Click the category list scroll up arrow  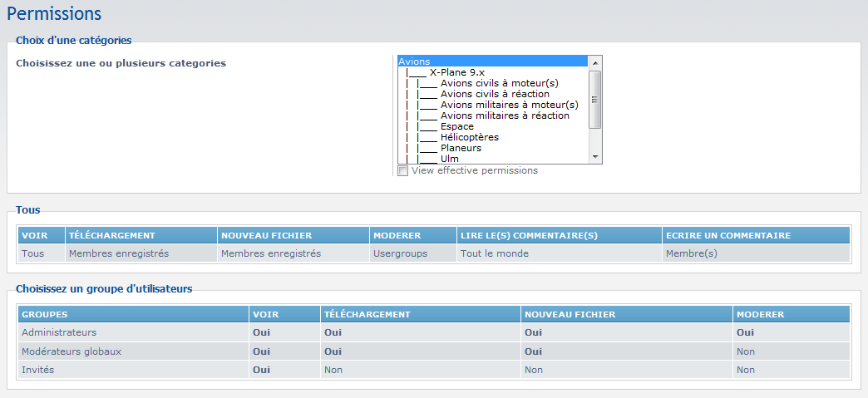pyautogui.click(x=594, y=61)
